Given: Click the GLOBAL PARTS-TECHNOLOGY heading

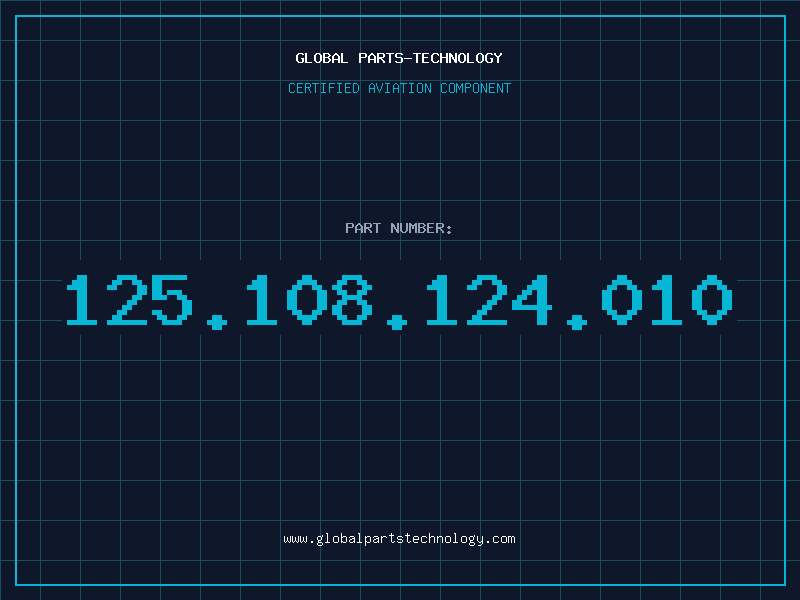Looking at the screenshot, I should coord(399,58).
